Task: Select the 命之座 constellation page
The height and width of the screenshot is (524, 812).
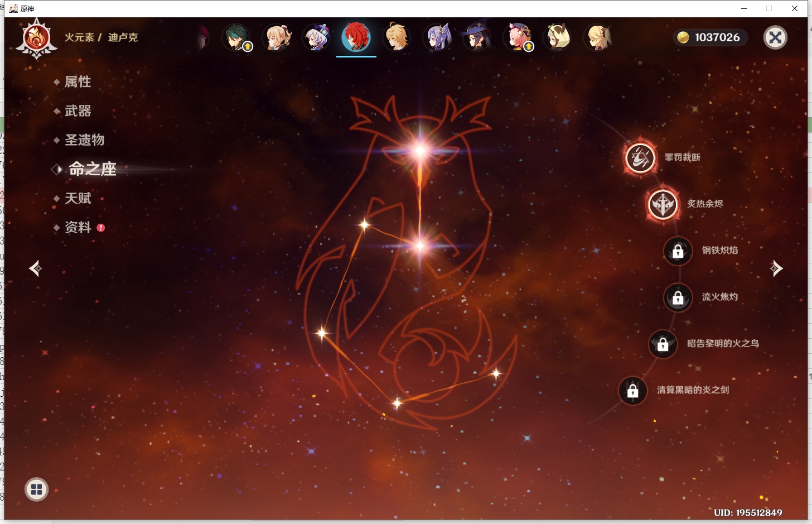Action: 92,169
